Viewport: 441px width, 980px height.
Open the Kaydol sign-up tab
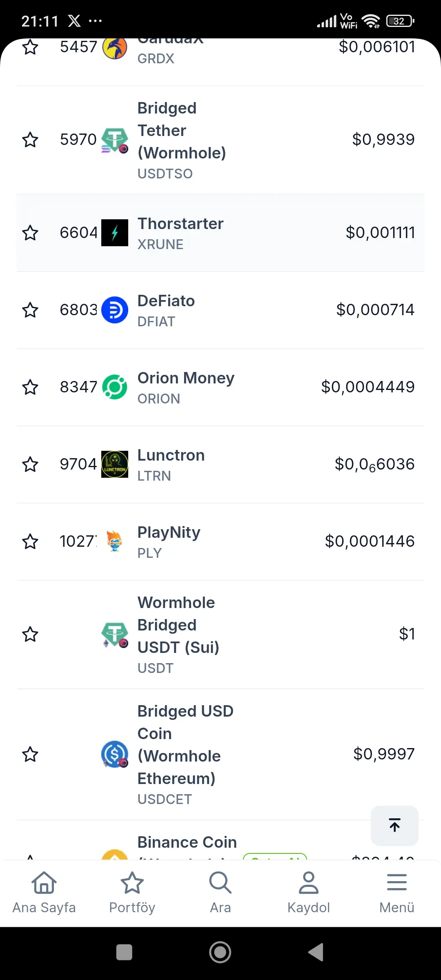tap(309, 893)
